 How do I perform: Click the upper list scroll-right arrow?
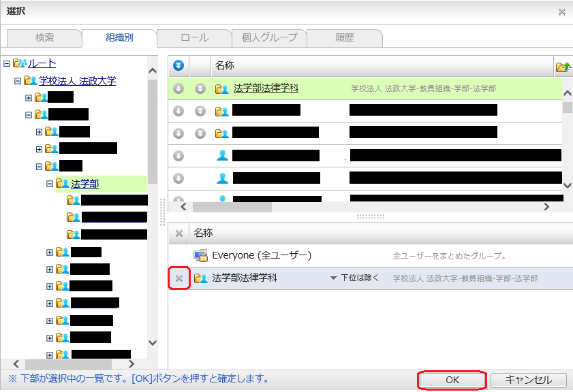[x=546, y=207]
